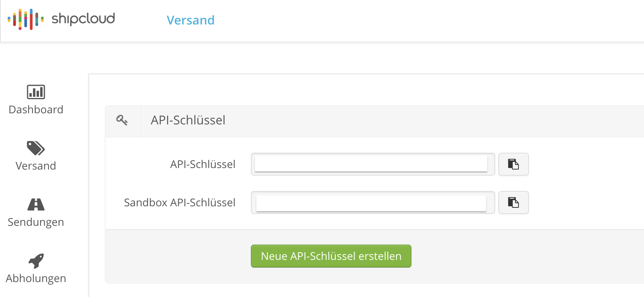Screen dimensions: 644x297
Task: Click the Sendungen road sign icon
Action: click(36, 205)
